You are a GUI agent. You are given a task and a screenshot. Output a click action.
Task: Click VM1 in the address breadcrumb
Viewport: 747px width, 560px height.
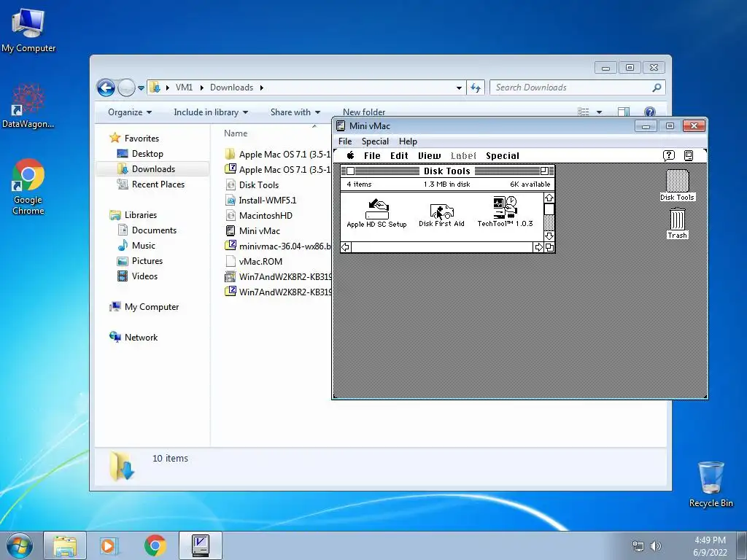tap(184, 87)
